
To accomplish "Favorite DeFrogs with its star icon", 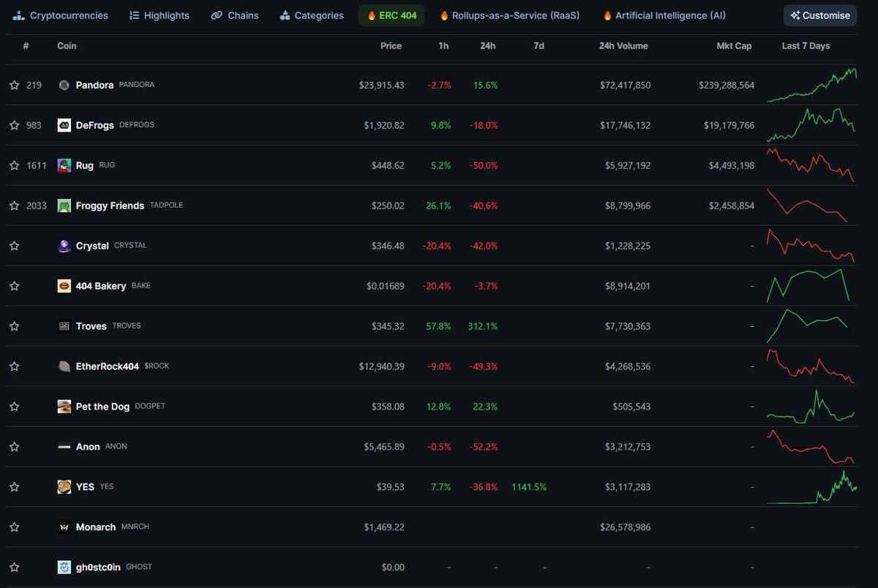I will [14, 125].
